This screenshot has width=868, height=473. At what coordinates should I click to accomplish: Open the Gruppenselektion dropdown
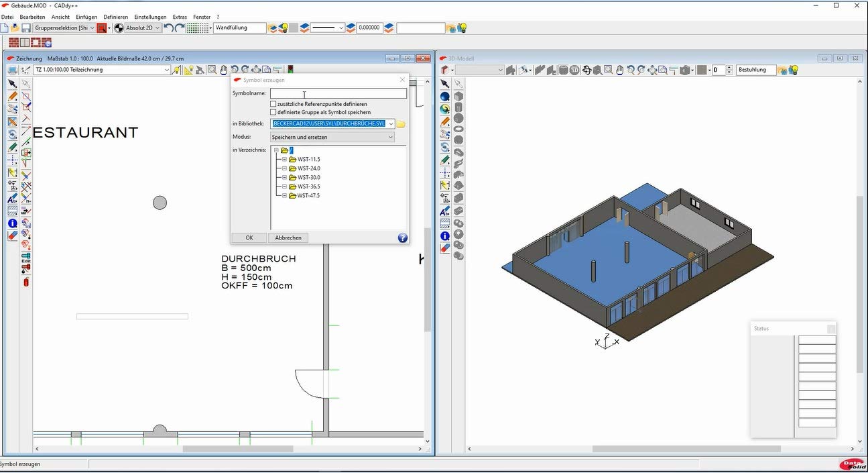[92, 28]
